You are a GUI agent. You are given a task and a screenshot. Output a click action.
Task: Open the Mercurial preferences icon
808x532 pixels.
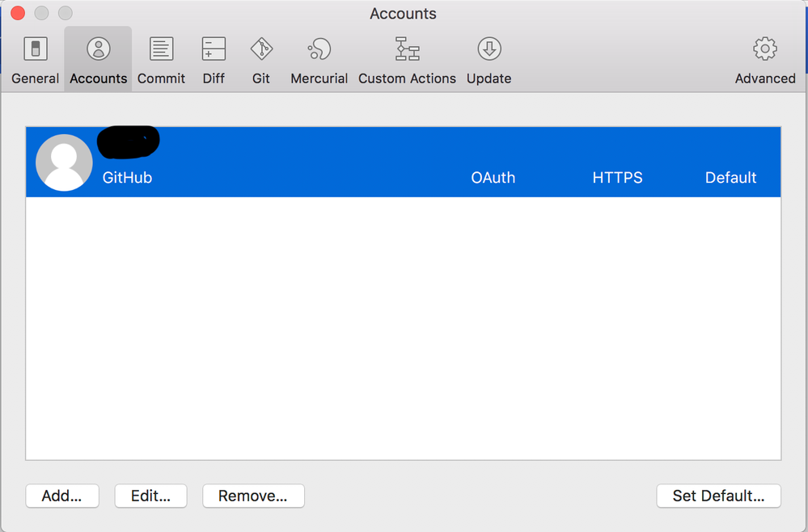319,49
